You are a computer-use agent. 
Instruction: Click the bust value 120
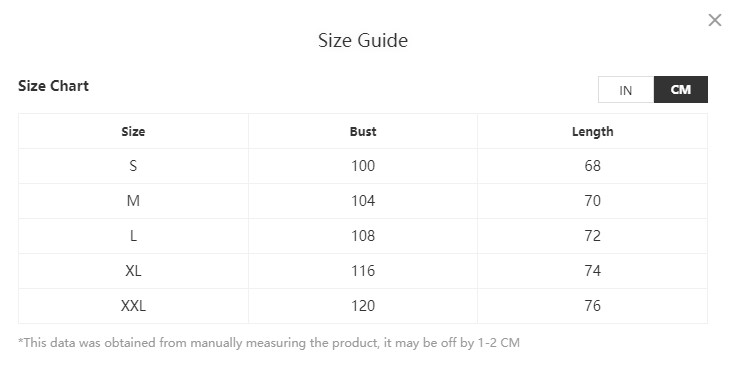(x=363, y=306)
